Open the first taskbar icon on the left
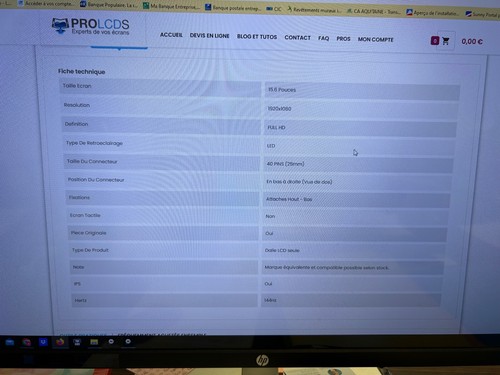Image resolution: width=500 pixels, height=375 pixels. 10,342
